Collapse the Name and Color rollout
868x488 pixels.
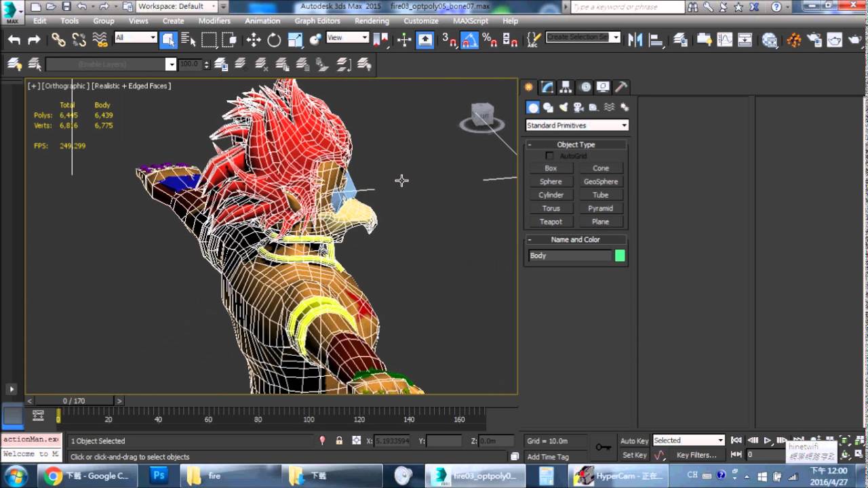[x=576, y=239]
